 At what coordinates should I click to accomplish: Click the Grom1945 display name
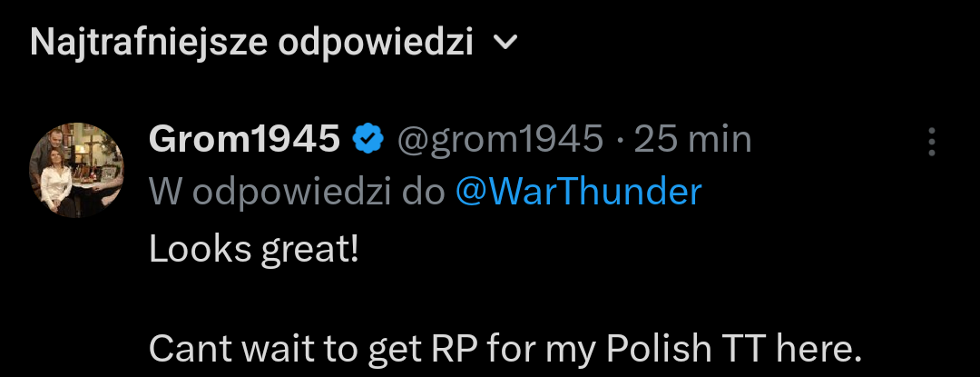pyautogui.click(x=245, y=140)
